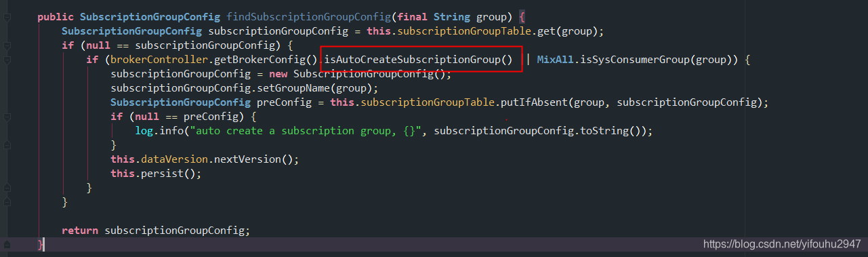Click string "auto create a subscription group, {}"
The height and width of the screenshot is (257, 868).
click(306, 131)
